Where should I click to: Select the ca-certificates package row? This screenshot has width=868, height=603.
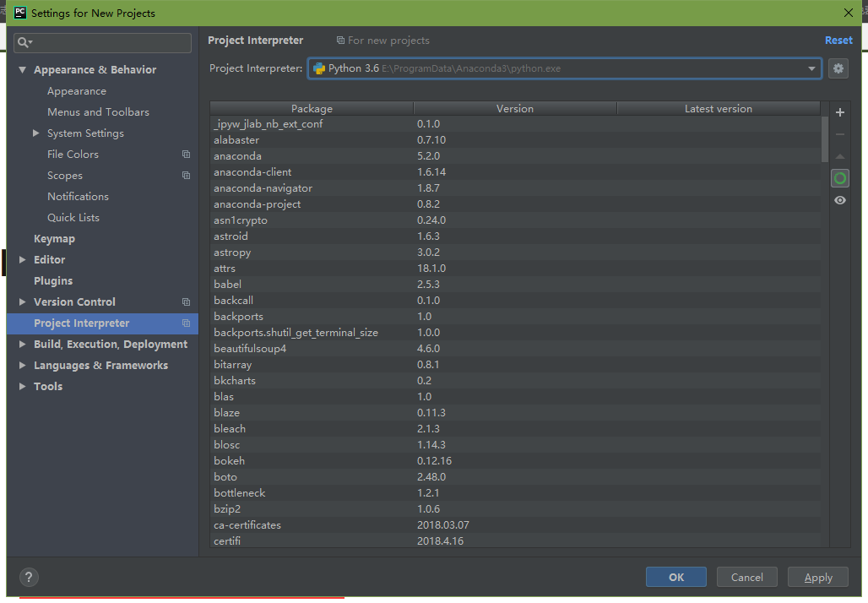(x=515, y=525)
